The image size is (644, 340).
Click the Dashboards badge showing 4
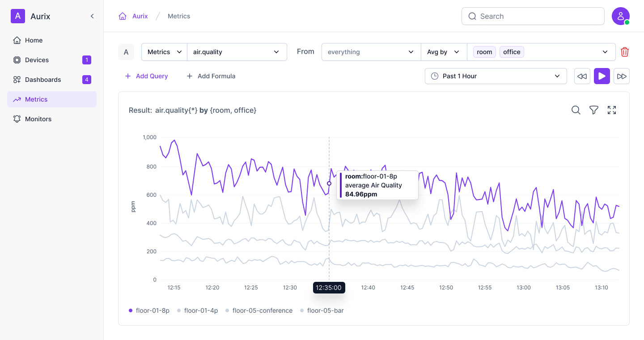click(87, 80)
